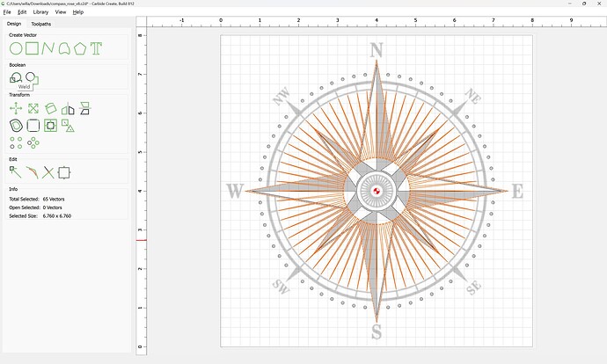
Task: Click the Move transform icon
Action: (x=16, y=108)
